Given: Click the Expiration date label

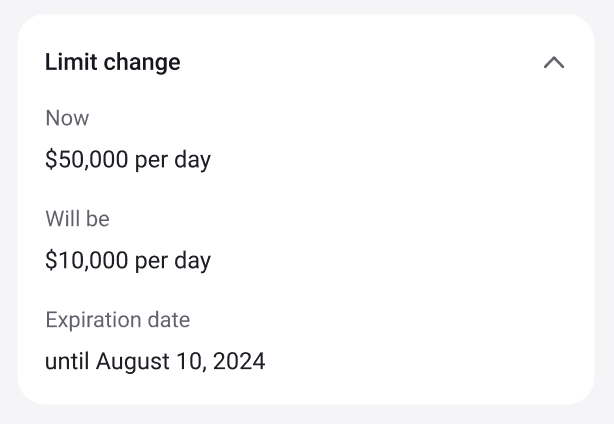Looking at the screenshot, I should pyautogui.click(x=117, y=320).
